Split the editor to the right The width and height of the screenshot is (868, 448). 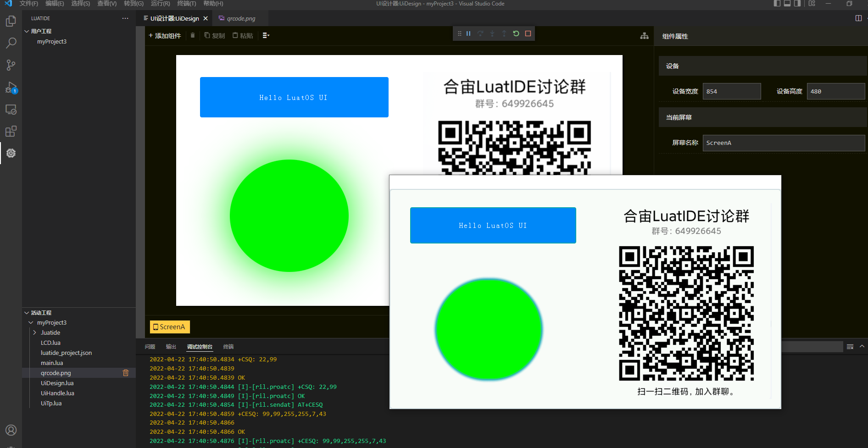(x=858, y=18)
